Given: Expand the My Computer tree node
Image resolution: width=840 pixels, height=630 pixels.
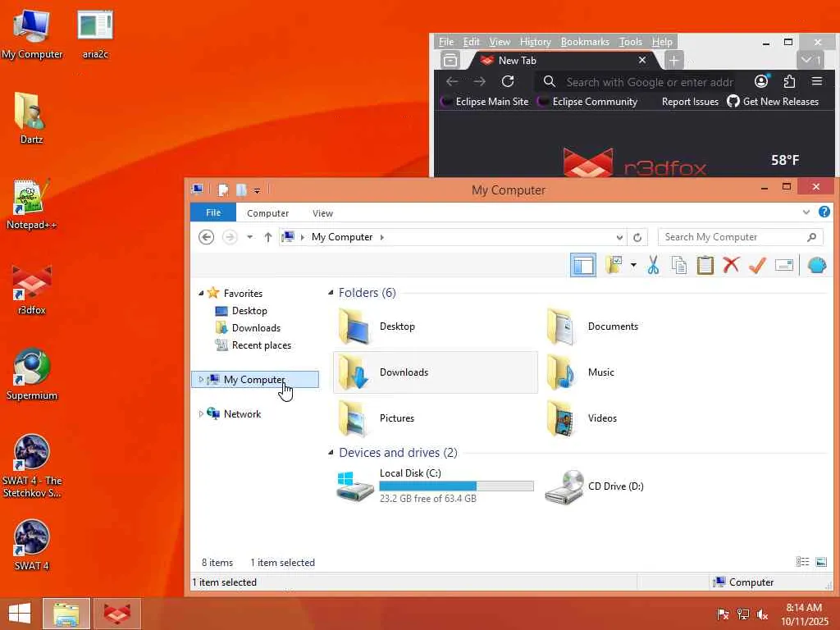Looking at the screenshot, I should click(x=201, y=379).
